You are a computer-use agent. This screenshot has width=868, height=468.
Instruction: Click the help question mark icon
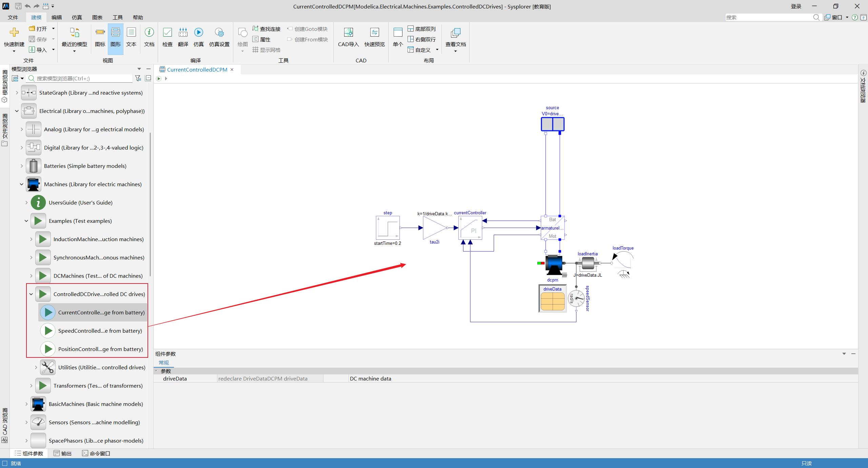click(855, 17)
